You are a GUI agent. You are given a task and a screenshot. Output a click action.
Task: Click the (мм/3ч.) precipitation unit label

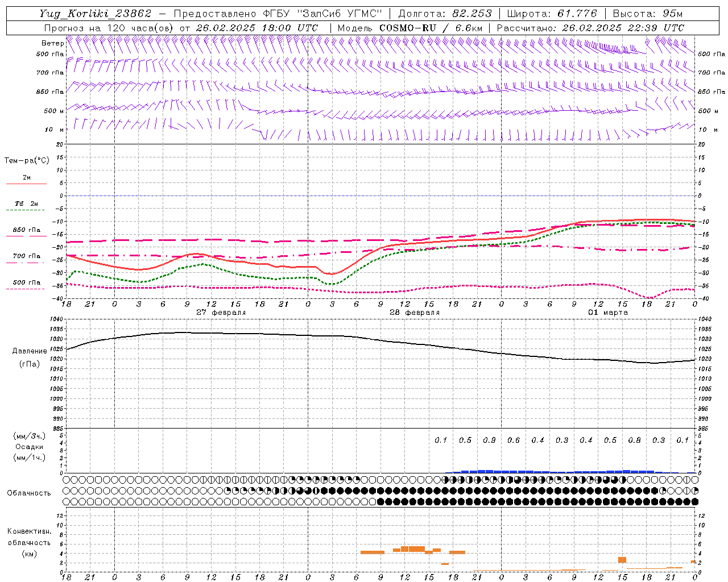click(x=29, y=436)
